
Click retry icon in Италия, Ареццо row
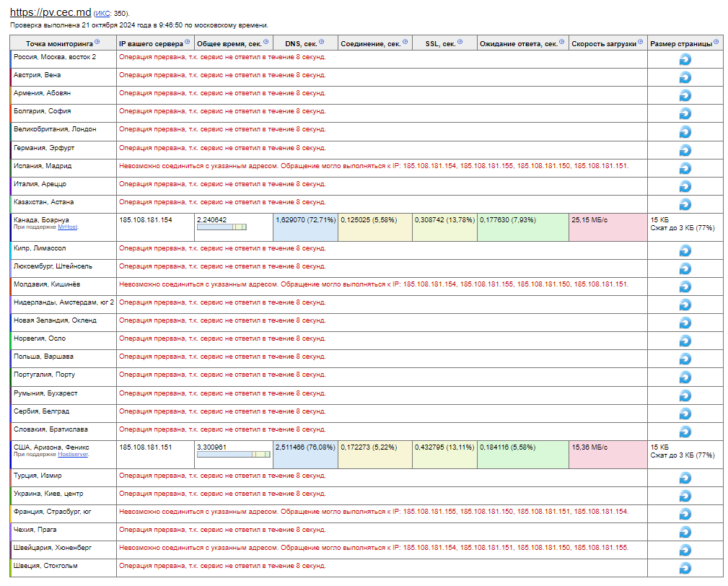[685, 187]
